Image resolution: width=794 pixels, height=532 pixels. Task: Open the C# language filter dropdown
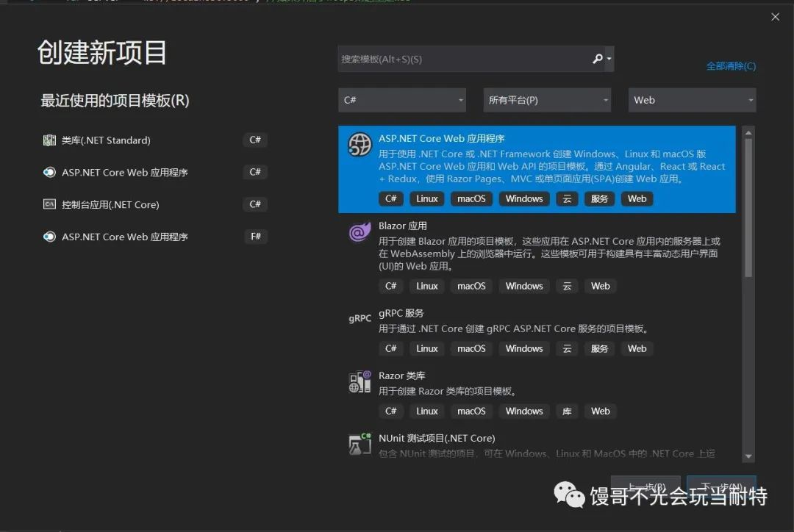pos(402,100)
